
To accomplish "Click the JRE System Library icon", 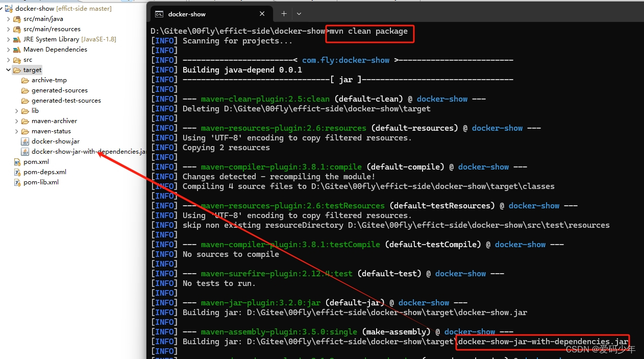I will pyautogui.click(x=17, y=39).
